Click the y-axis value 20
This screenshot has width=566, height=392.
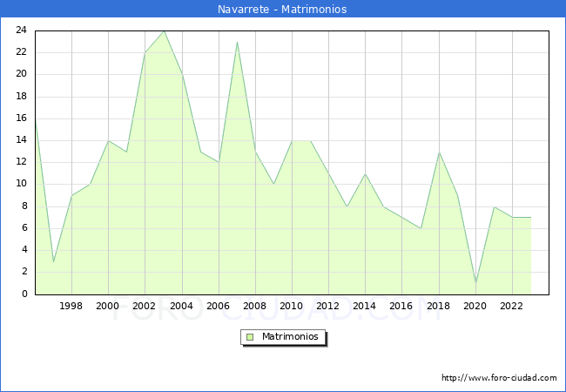coord(21,74)
